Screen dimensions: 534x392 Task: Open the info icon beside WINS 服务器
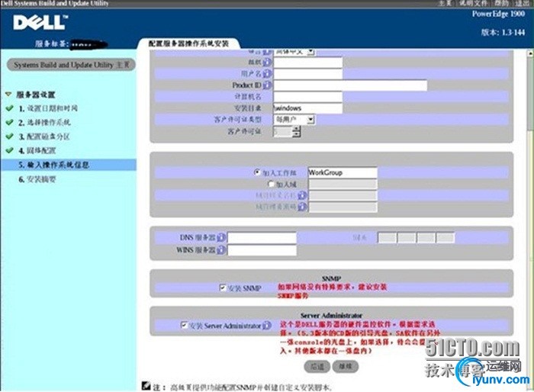coord(221,250)
